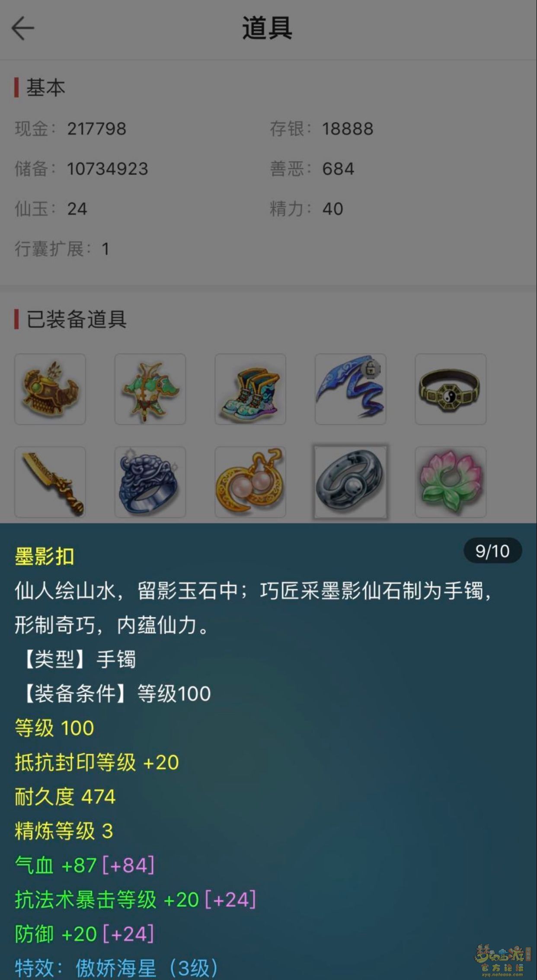
Task: Select the locked blue ribbon item
Action: point(351,389)
